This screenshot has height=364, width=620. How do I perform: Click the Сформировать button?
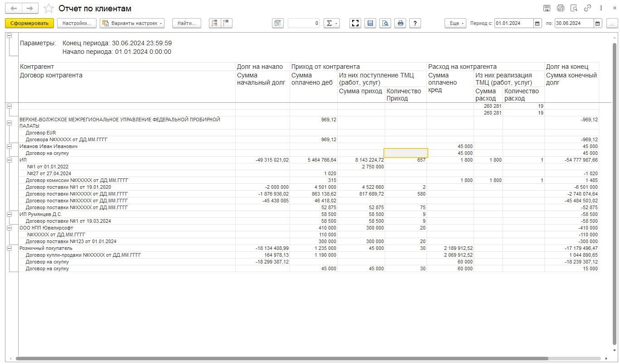tap(29, 23)
